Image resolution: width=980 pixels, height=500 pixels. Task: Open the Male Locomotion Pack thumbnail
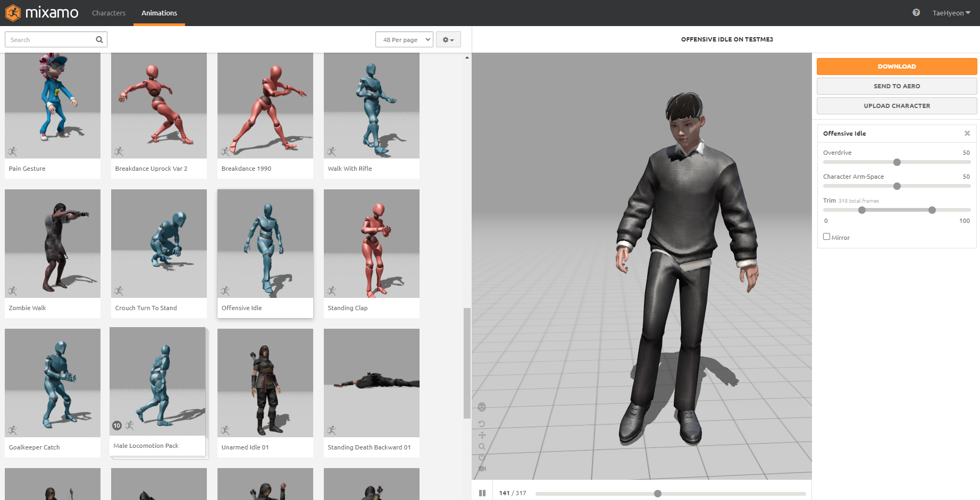coord(157,381)
